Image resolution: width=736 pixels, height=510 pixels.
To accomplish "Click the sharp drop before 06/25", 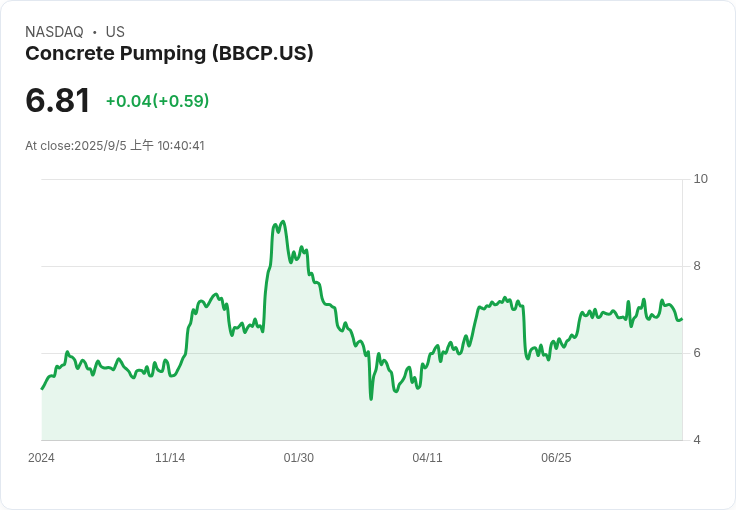I will click(525, 333).
